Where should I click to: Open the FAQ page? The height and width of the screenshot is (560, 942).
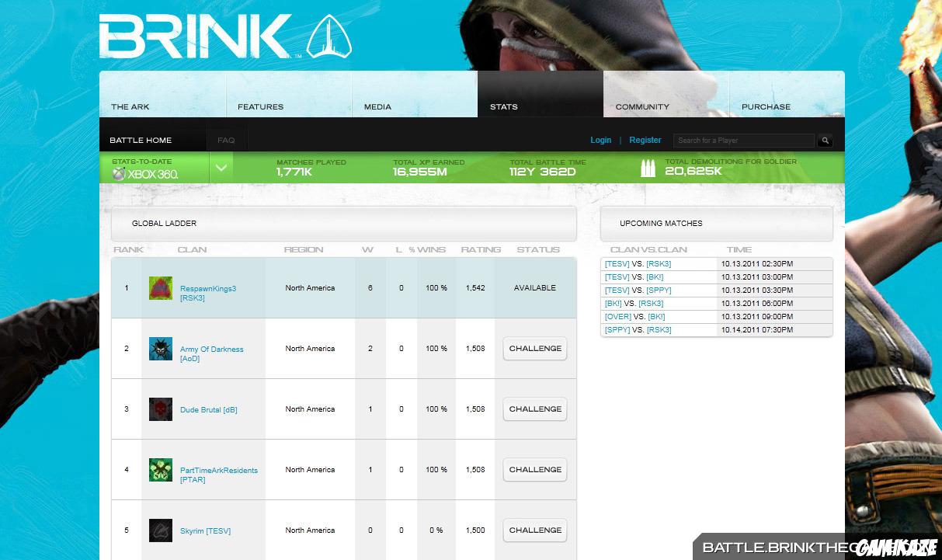click(x=226, y=140)
